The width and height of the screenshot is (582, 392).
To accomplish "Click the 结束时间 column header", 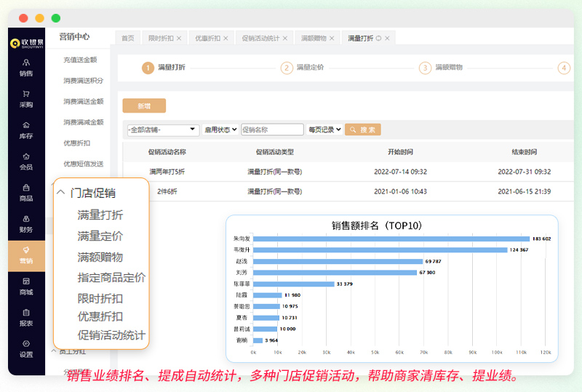I will coord(524,152).
